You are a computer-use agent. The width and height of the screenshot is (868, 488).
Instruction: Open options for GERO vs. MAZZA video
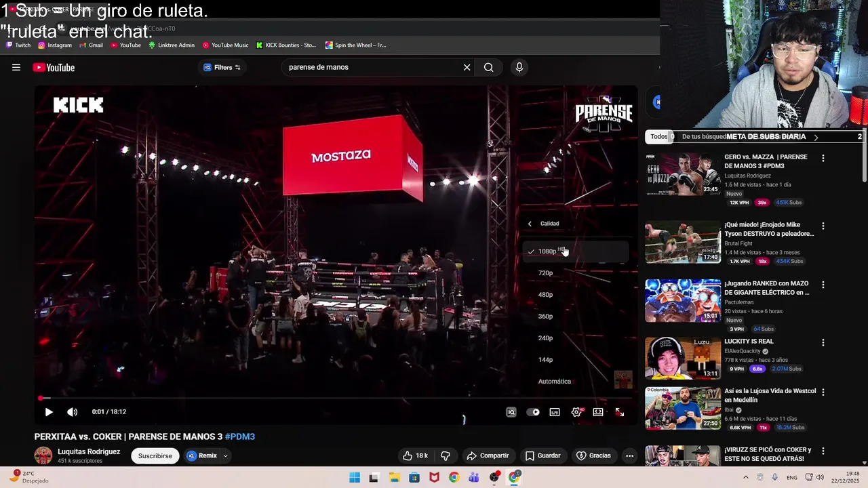coord(823,158)
